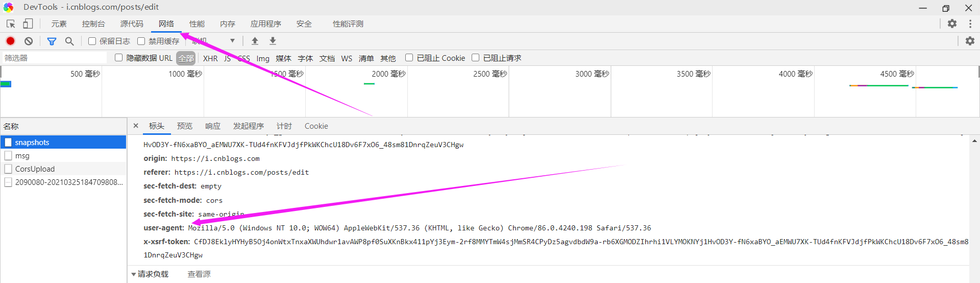Open the 性能评测 panel tab
980x283 pixels.
click(x=348, y=23)
